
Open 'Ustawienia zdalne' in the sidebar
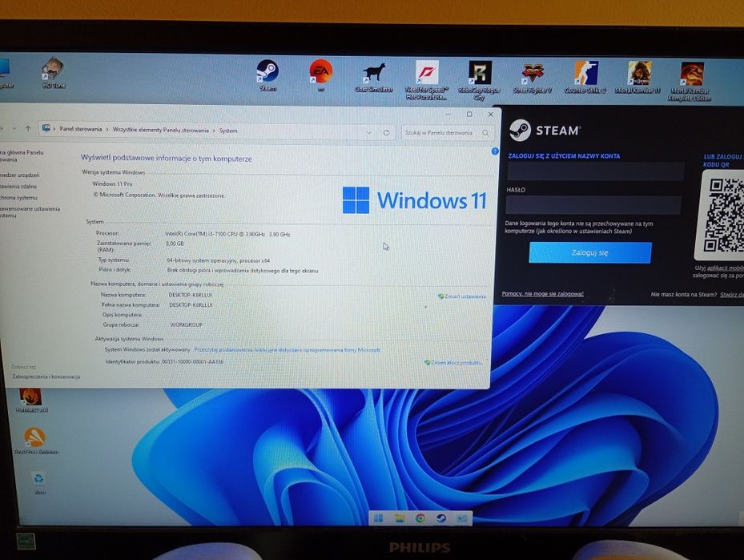pyautogui.click(x=18, y=187)
